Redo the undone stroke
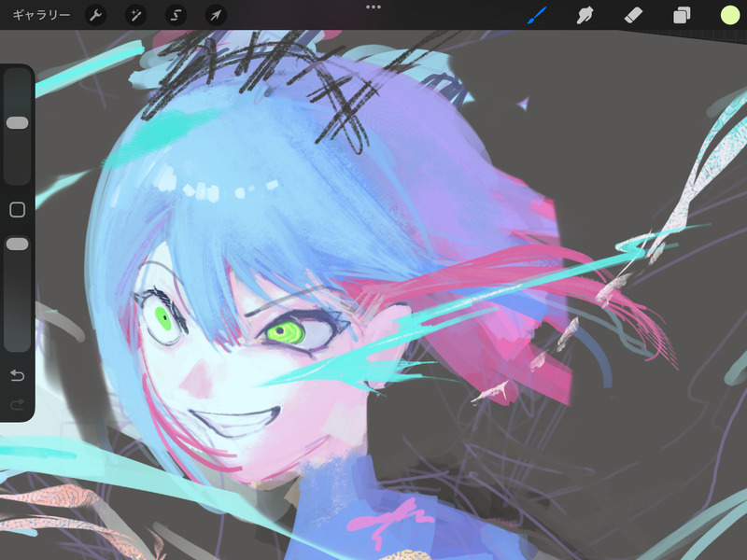This screenshot has height=560, width=747. pos(17,405)
